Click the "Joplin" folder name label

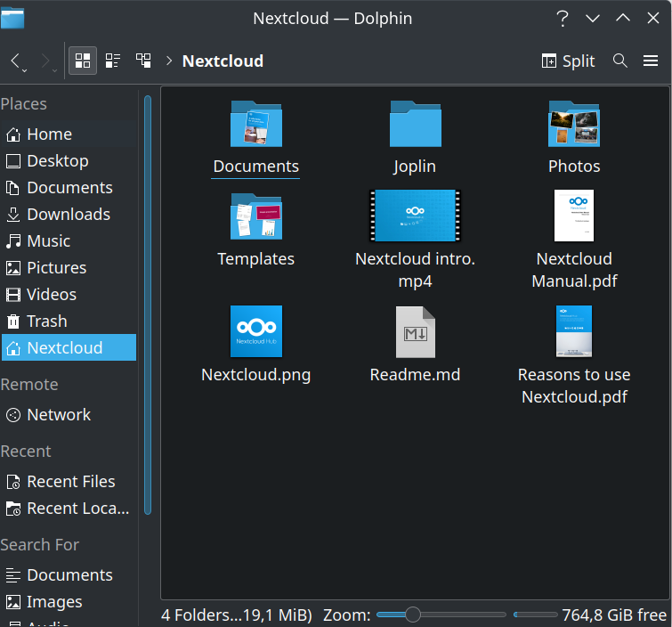coord(415,167)
